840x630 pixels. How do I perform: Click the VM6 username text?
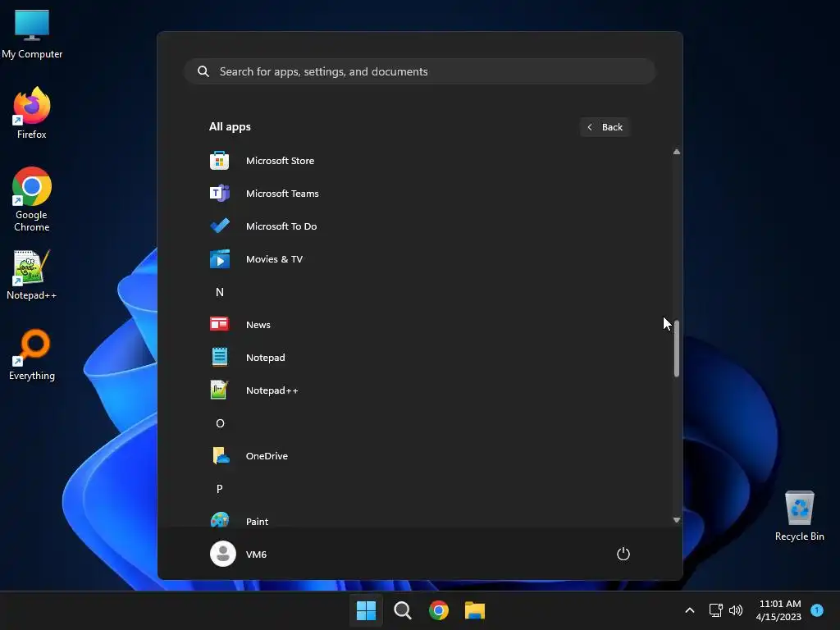tap(256, 555)
